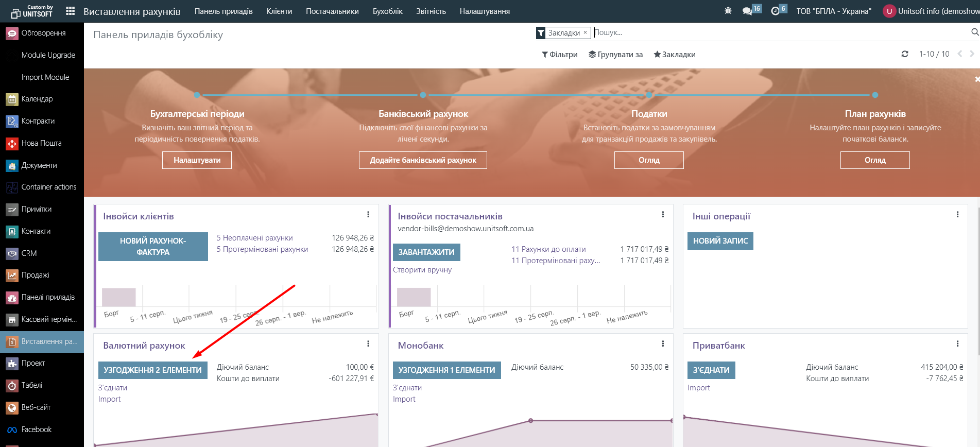Open CRM from the sidebar
Image resolution: width=980 pixels, height=447 pixels.
click(29, 253)
